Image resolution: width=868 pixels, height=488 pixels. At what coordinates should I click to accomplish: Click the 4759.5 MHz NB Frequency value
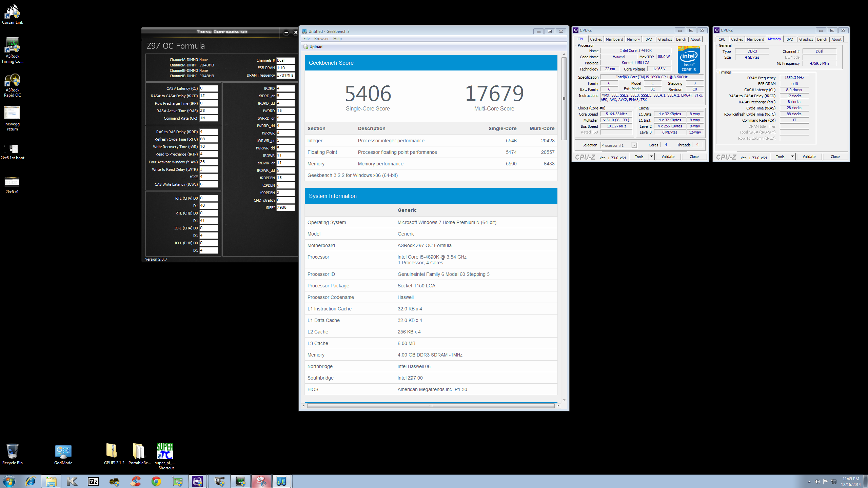point(819,63)
